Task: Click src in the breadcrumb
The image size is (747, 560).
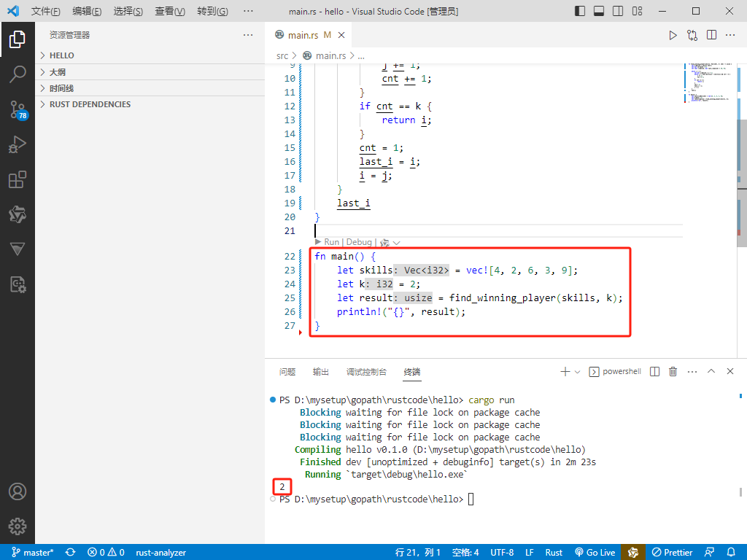Action: coord(282,55)
